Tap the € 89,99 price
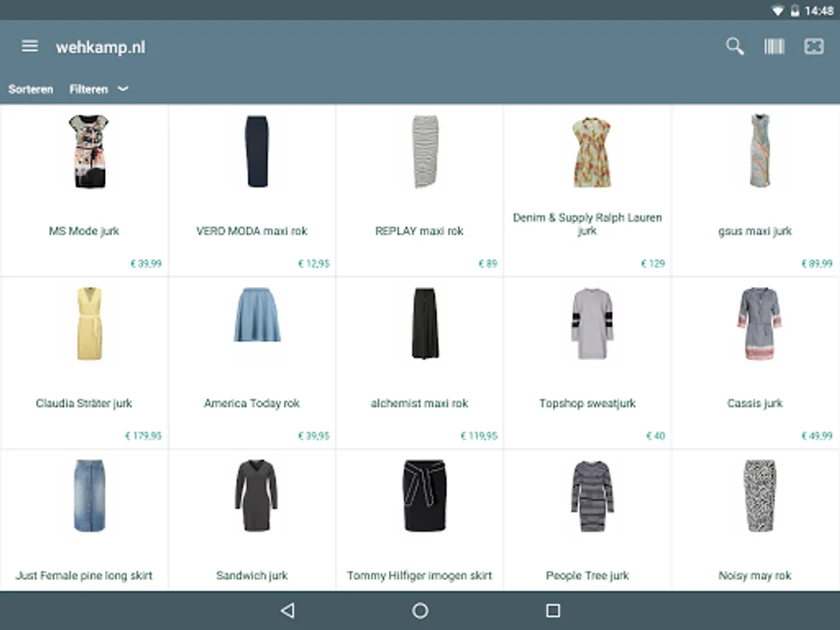The image size is (840, 630). [818, 264]
